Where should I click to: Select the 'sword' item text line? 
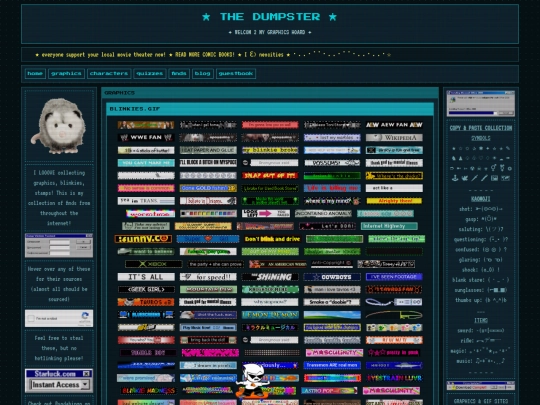coord(481,330)
